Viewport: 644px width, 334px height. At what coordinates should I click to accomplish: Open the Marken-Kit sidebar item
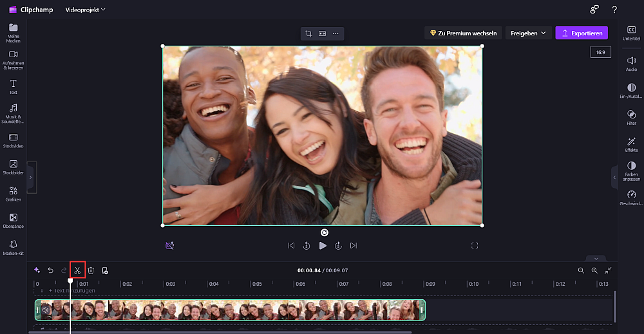(x=13, y=248)
